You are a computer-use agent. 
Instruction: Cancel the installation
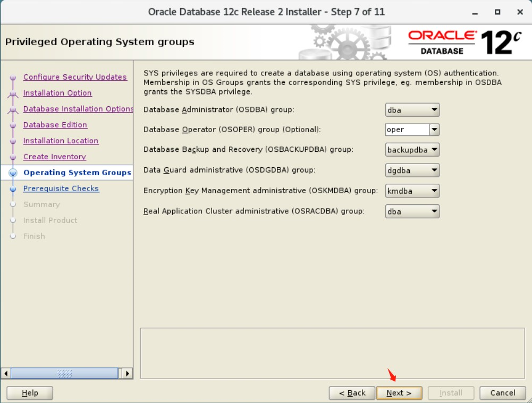[502, 393]
